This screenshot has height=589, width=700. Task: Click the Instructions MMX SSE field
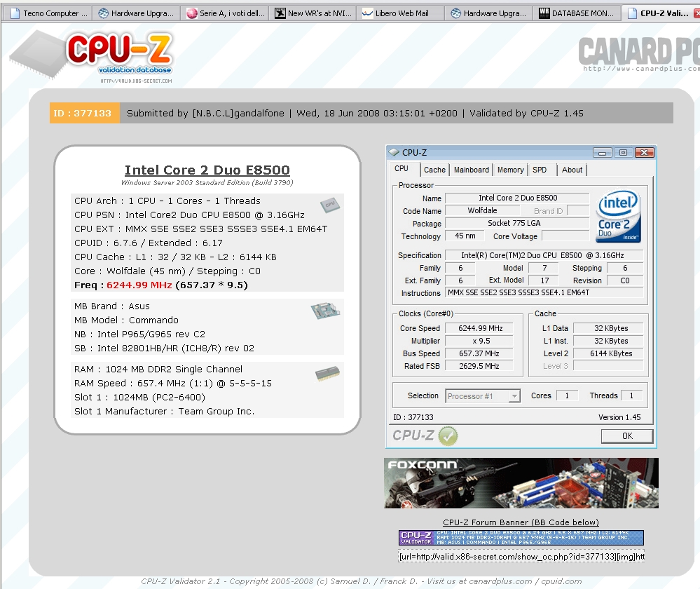[x=544, y=292]
